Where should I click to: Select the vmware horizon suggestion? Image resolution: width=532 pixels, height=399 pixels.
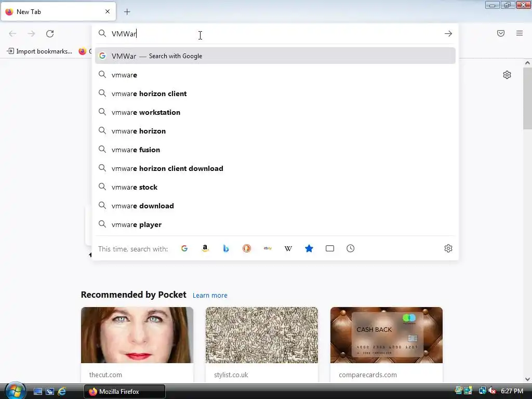coord(275,131)
